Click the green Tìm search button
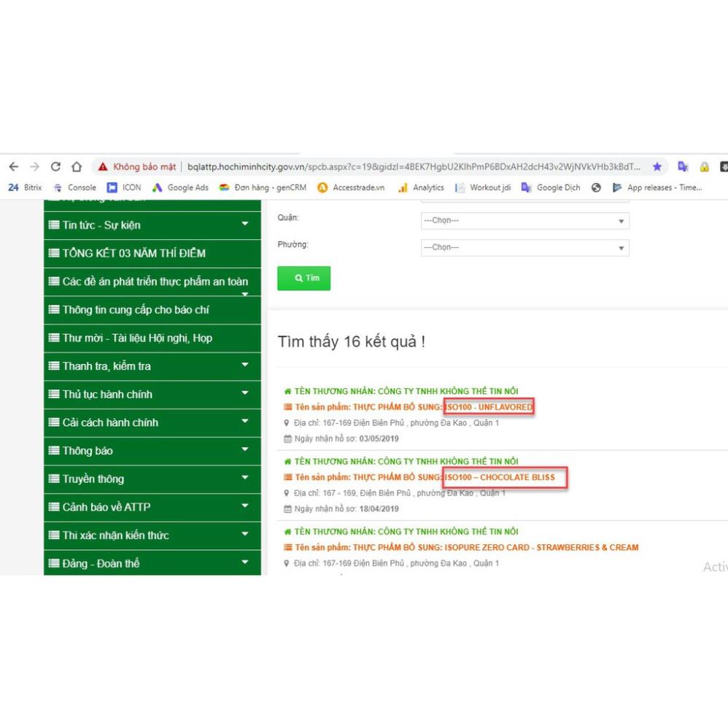Screen dimensions: 728x728 coord(303,278)
